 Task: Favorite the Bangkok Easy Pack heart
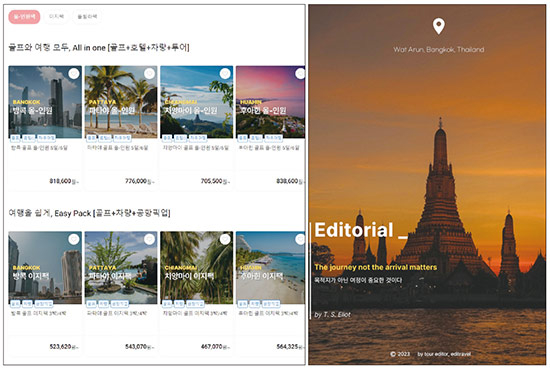(x=74, y=239)
